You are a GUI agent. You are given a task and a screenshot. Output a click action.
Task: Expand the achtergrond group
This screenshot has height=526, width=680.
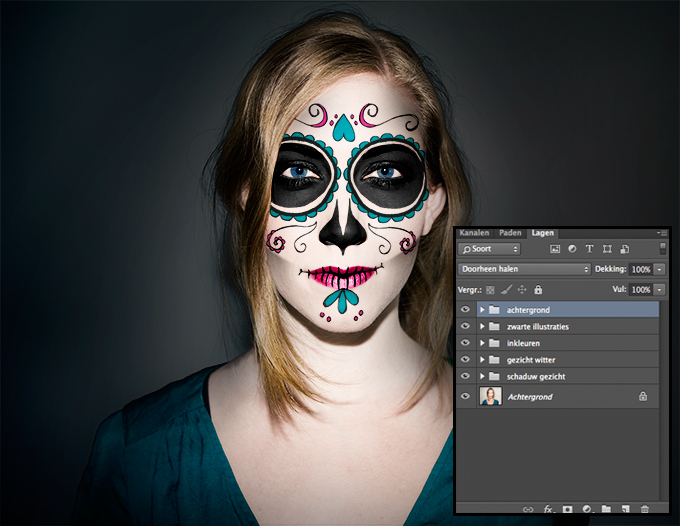click(x=482, y=310)
